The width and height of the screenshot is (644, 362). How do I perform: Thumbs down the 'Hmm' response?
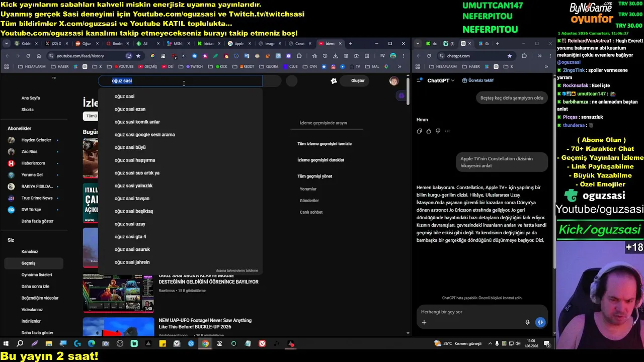[x=438, y=131]
